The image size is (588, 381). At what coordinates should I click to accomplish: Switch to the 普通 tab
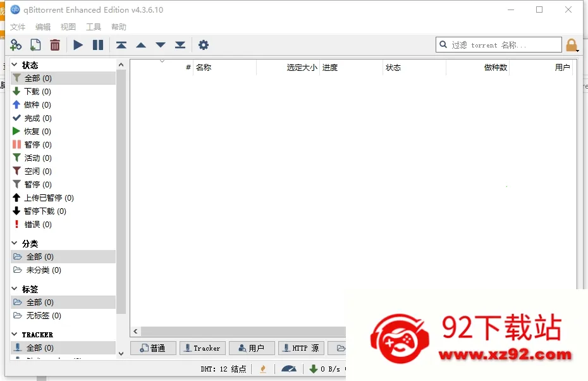pos(153,348)
